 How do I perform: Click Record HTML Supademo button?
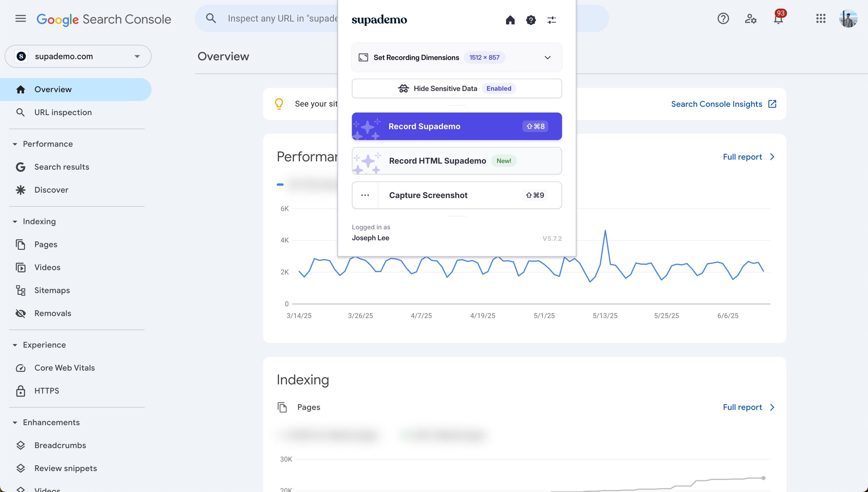click(457, 161)
